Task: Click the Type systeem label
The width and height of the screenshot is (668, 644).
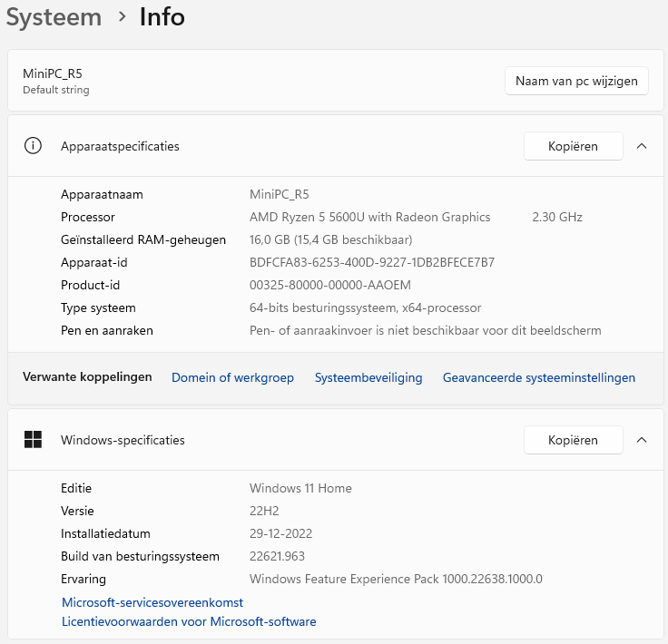Action: coord(98,307)
